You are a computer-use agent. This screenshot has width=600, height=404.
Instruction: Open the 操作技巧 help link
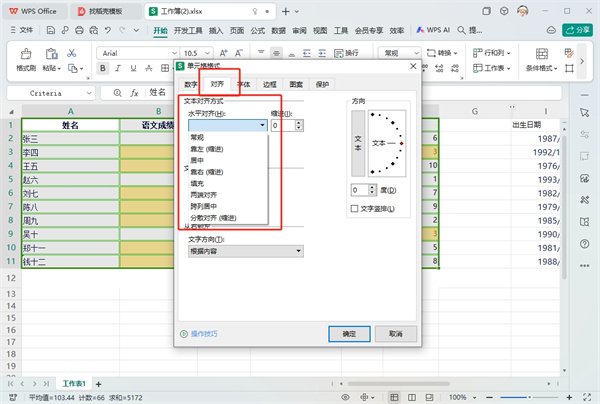click(x=203, y=333)
